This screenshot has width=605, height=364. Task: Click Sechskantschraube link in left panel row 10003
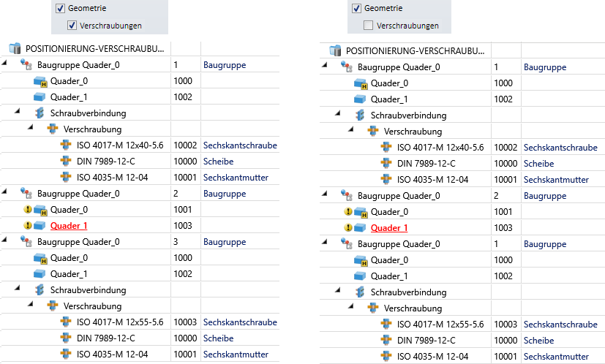pos(240,322)
